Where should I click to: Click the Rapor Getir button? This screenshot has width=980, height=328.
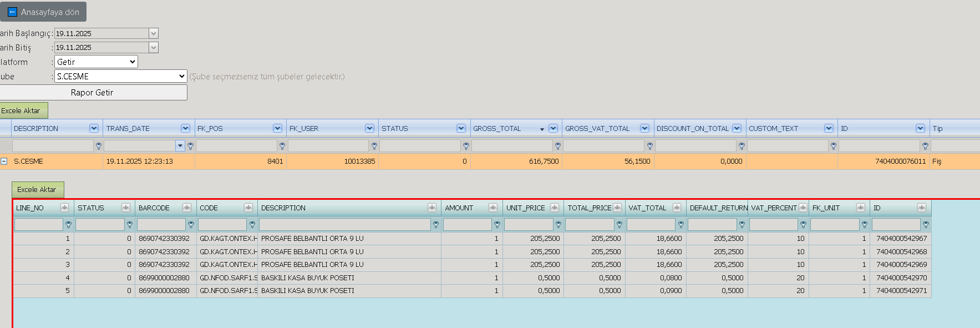(x=92, y=93)
